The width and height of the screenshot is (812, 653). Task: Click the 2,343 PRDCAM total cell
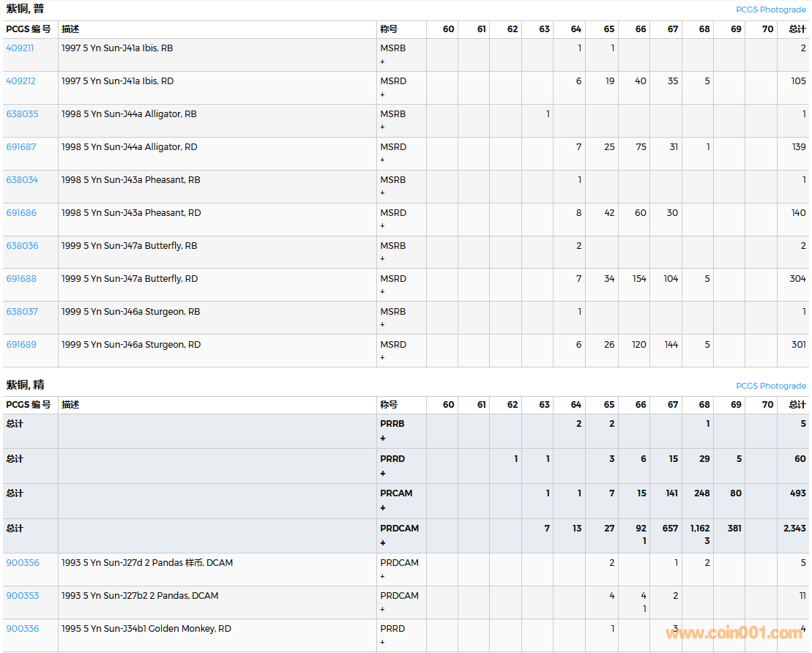tap(794, 529)
